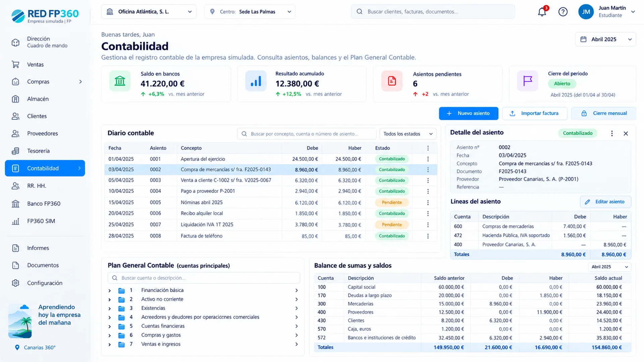Click the Cierre mensual button
The width and height of the screenshot is (644, 362).
tap(603, 113)
